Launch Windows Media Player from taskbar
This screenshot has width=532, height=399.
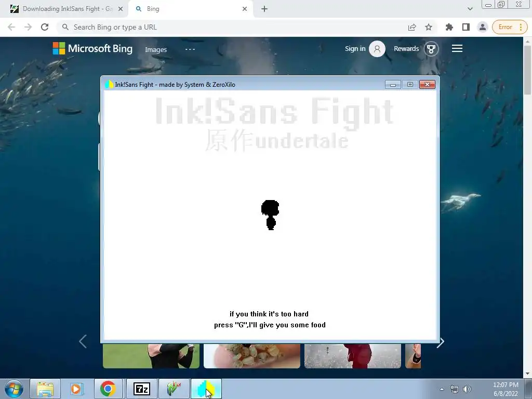click(x=77, y=389)
